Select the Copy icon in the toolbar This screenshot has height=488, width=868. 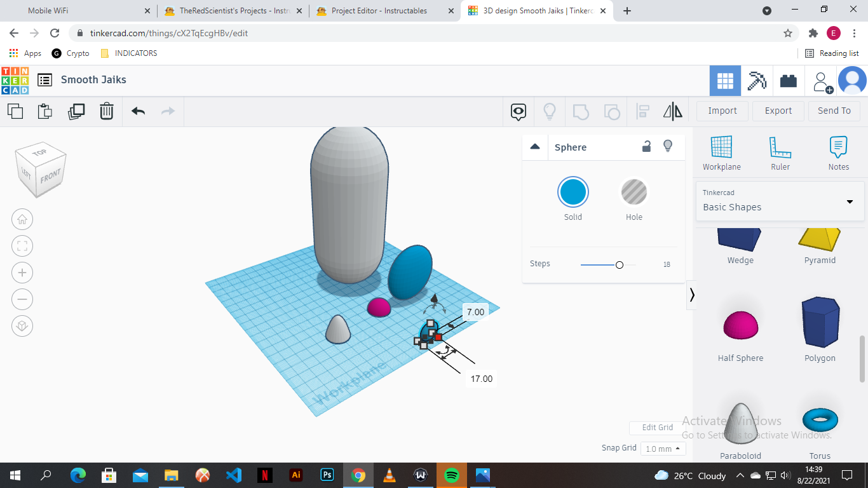coord(15,111)
